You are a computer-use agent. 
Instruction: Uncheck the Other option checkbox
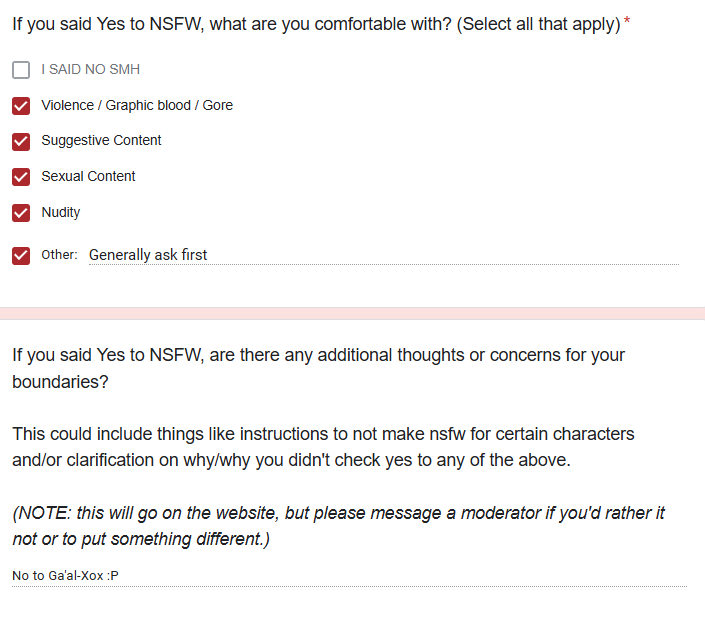pos(21,256)
